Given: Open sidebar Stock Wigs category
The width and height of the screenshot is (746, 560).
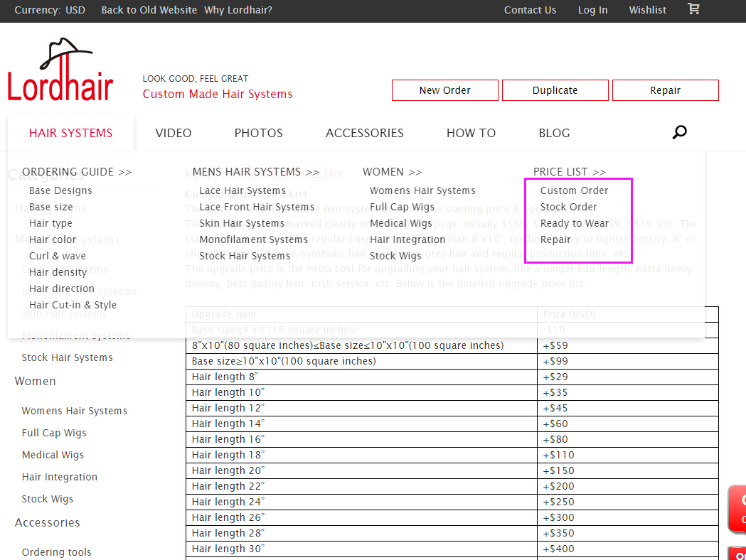Looking at the screenshot, I should click(47, 499).
